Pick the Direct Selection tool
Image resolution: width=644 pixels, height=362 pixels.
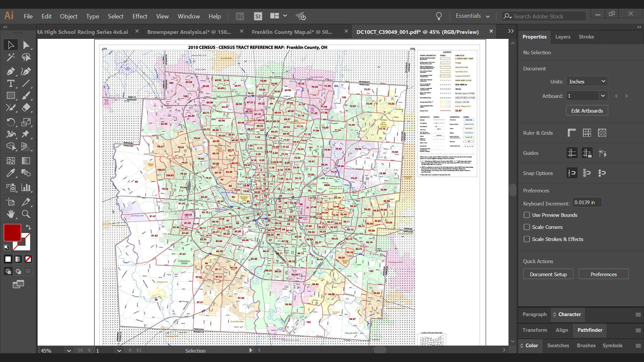coord(26,45)
